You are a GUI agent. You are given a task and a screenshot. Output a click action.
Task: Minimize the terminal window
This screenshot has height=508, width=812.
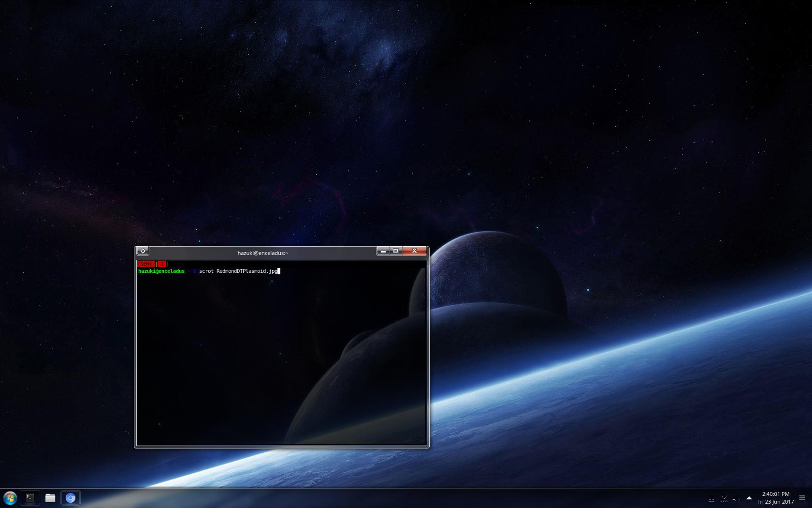tap(383, 251)
